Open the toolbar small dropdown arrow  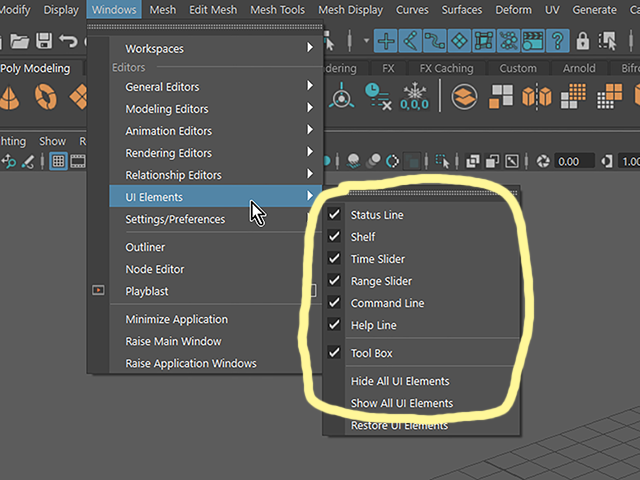(x=366, y=40)
